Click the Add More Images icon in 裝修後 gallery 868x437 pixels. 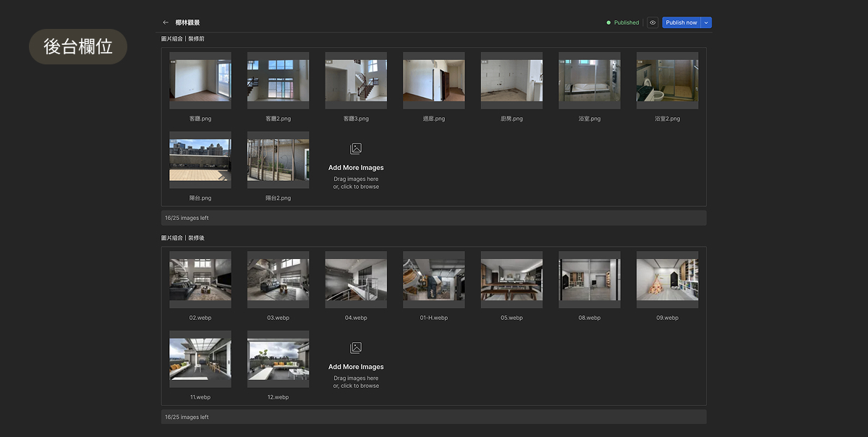(356, 348)
